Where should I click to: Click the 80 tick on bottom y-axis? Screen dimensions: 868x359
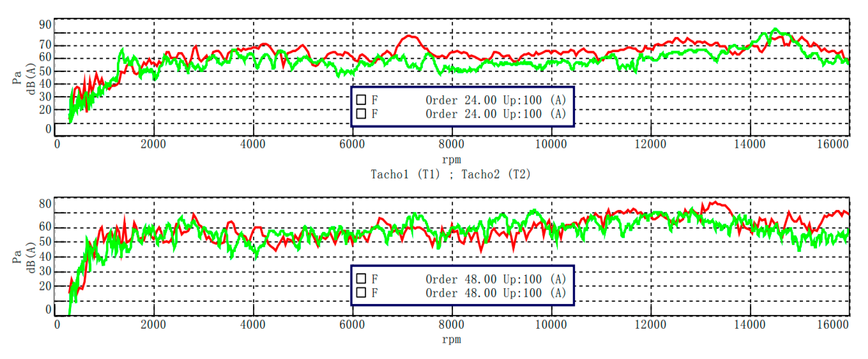(x=45, y=204)
